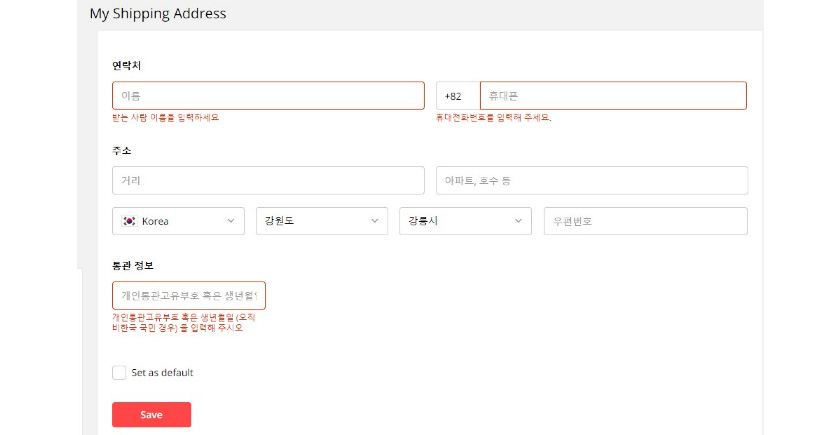Click the 우편번호 postal code field

pos(646,221)
